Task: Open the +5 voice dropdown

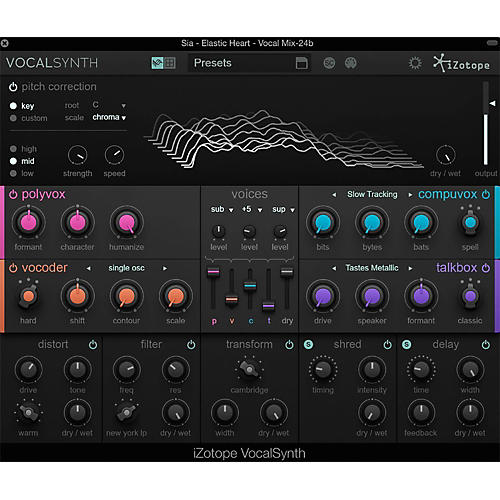Action: tap(252, 209)
